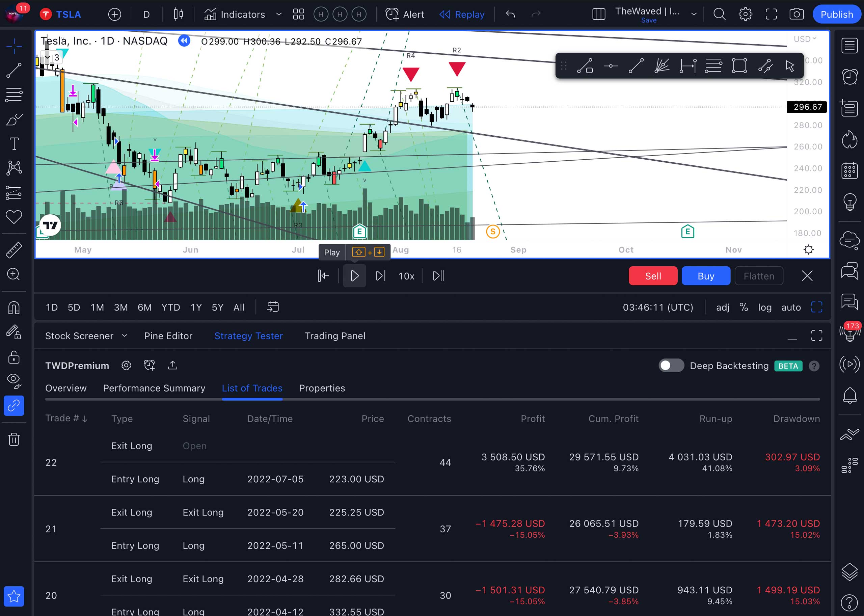Take a chart snapshot with camera icon
The width and height of the screenshot is (864, 616).
[796, 15]
